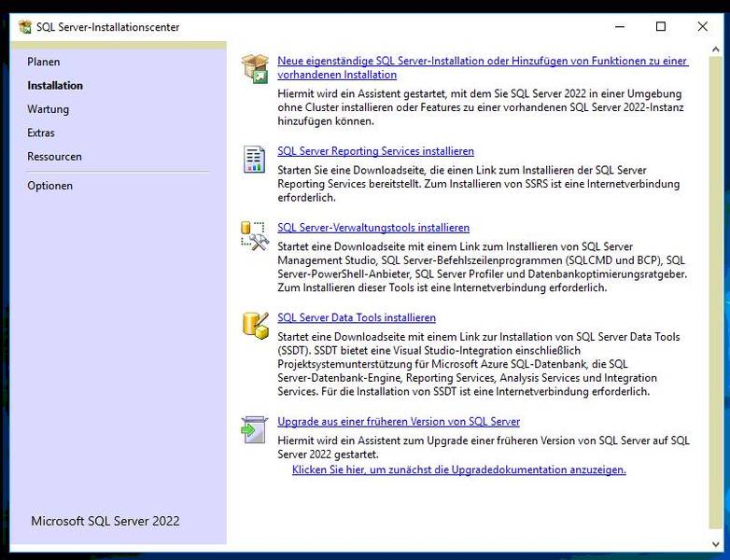Launch 'Upgrade aus einer früheren Version' link
Viewport: 730px width, 560px height.
pos(399,422)
